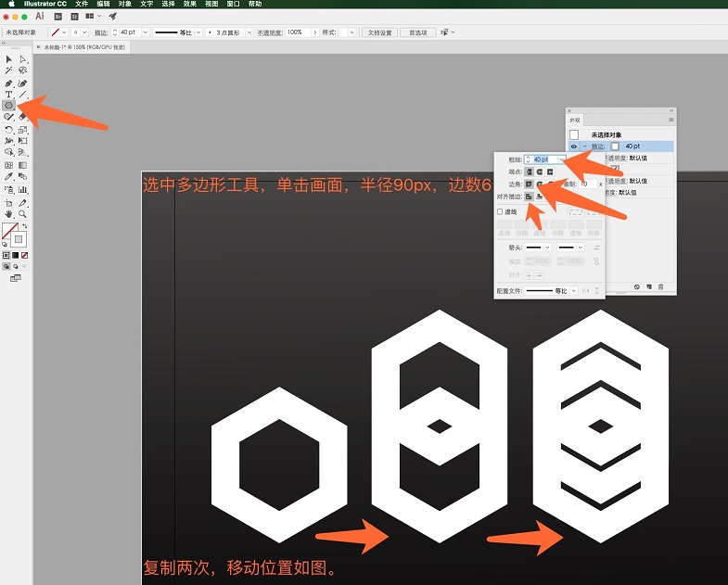Toggle visibility eye of 描边 stroke row
Image resolution: width=728 pixels, height=585 pixels.
(573, 146)
